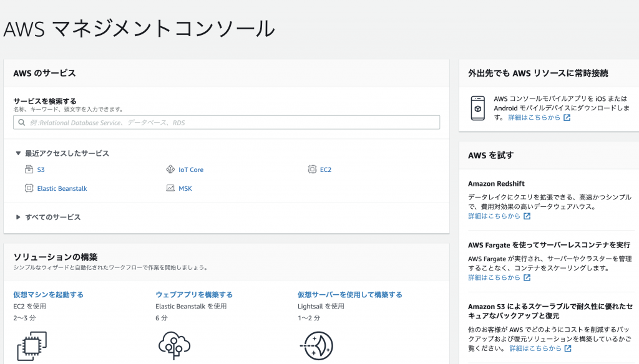Click the external link icon under Amazon S3 backup
The image size is (639, 364).
(x=568, y=348)
